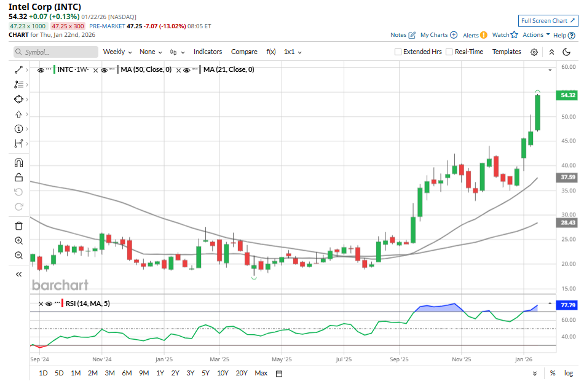This screenshot has height=392, width=584.
Task: Expand the bottom range bar chevron
Action: pyautogui.click(x=535, y=374)
